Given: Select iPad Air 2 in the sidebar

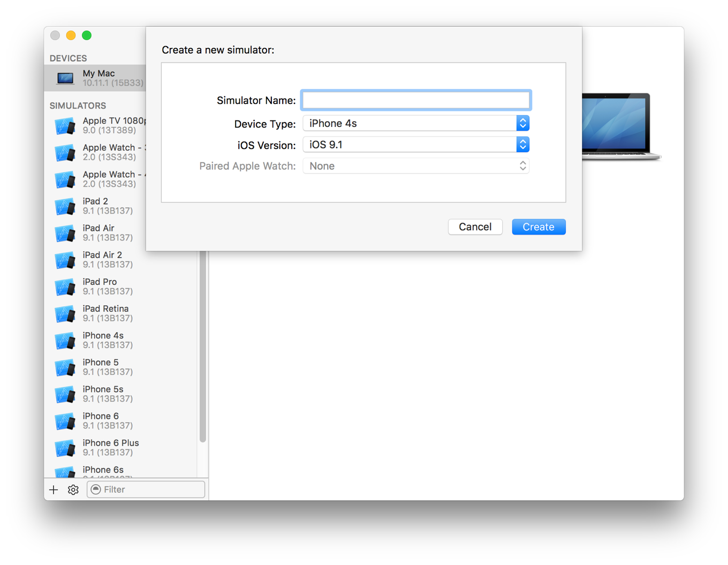Looking at the screenshot, I should coord(102,259).
